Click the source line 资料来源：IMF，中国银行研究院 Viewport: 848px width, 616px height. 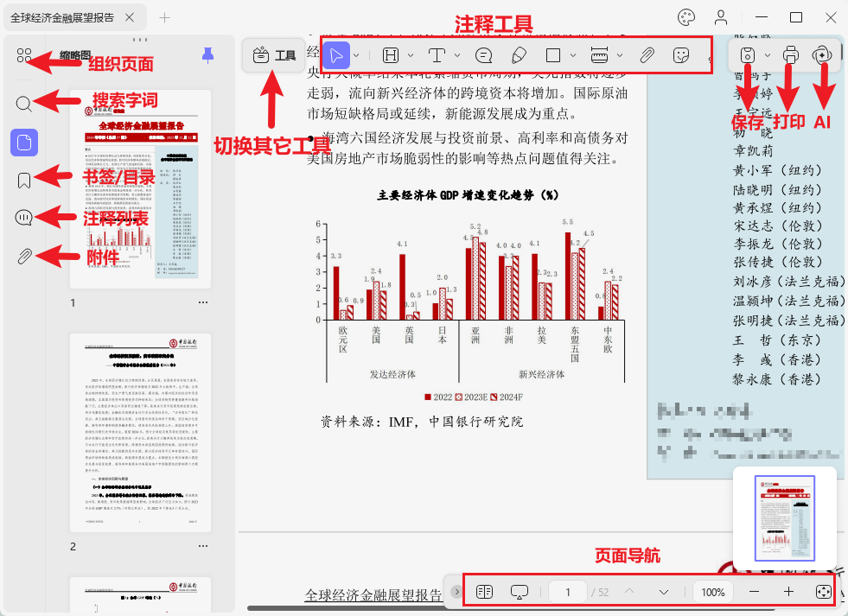[x=422, y=422]
